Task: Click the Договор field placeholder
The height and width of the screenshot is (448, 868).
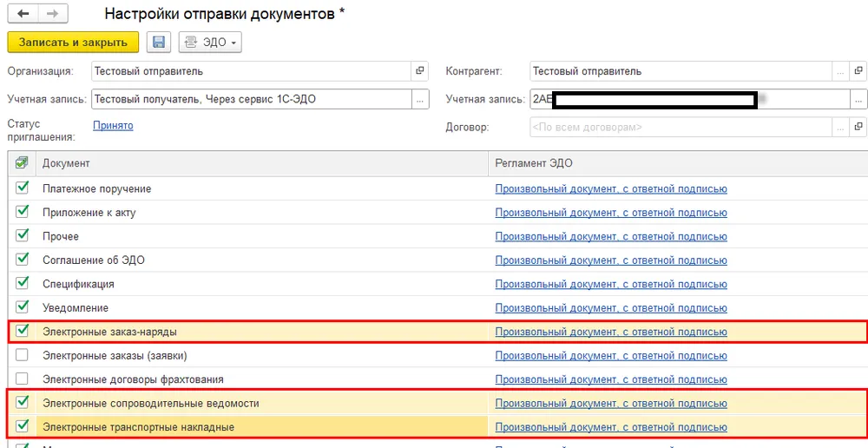Action: coord(681,127)
